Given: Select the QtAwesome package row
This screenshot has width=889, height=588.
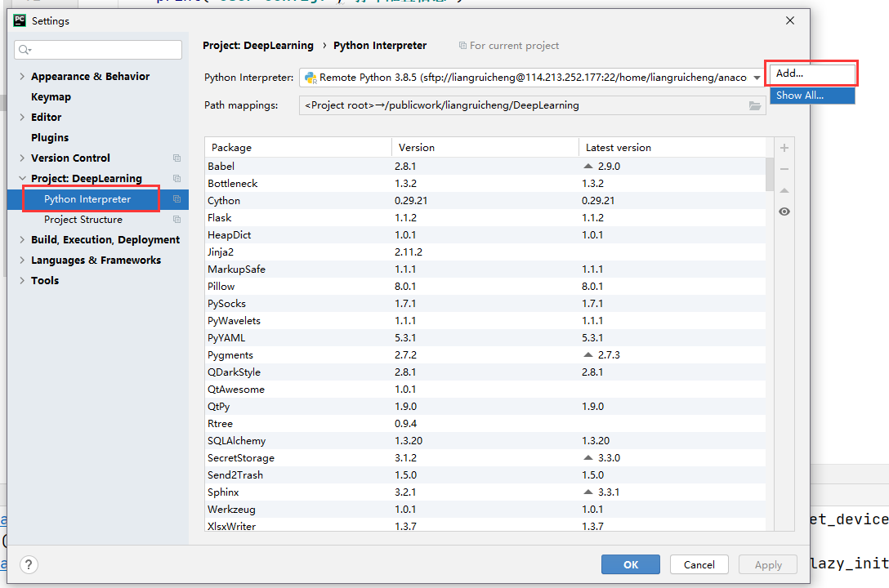Looking at the screenshot, I should pos(485,390).
